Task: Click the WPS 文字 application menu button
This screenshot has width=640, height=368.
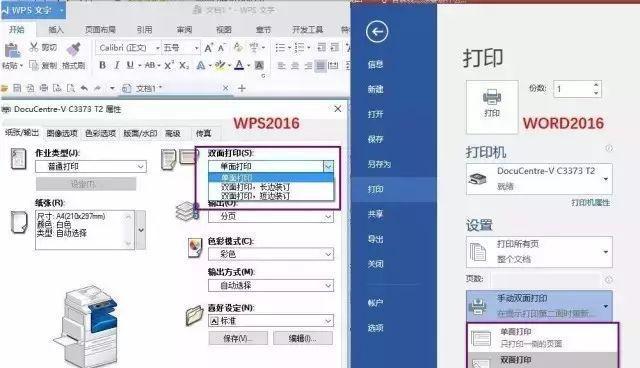Action: 33,11
